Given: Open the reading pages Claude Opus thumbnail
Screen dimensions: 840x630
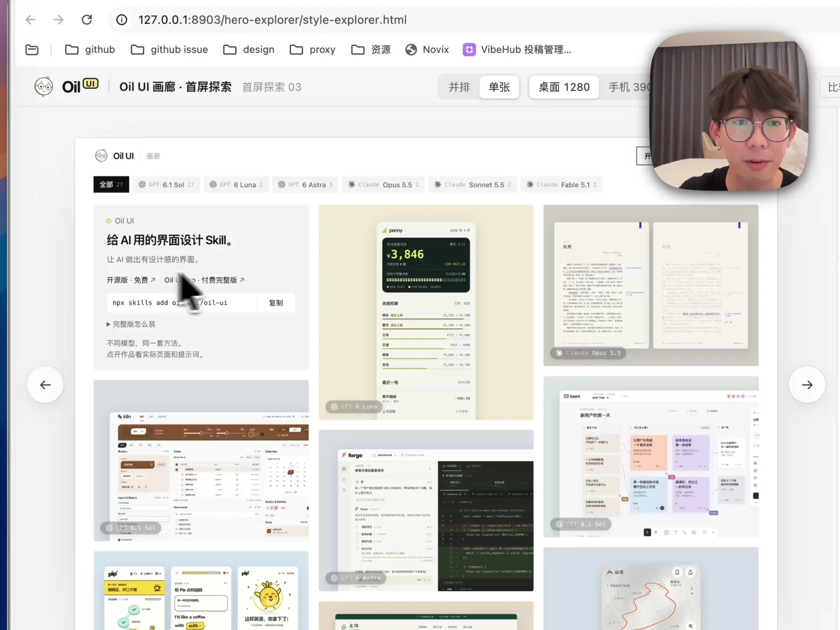Looking at the screenshot, I should click(651, 285).
